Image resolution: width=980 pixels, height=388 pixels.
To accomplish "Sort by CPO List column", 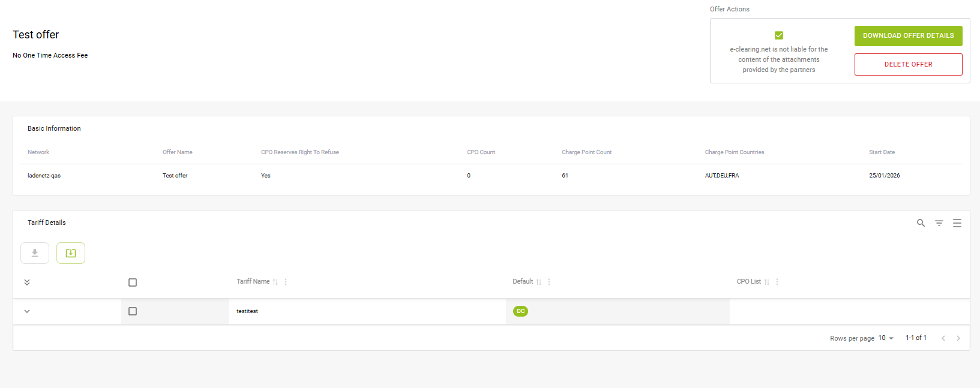I will tap(766, 282).
